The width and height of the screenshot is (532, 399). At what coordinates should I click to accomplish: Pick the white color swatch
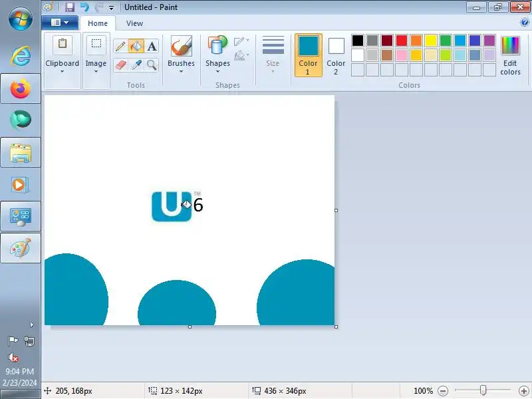(x=358, y=55)
